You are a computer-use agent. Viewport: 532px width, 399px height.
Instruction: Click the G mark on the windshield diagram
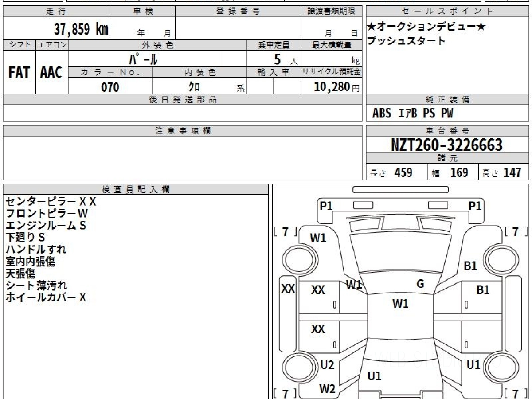tap(420, 284)
